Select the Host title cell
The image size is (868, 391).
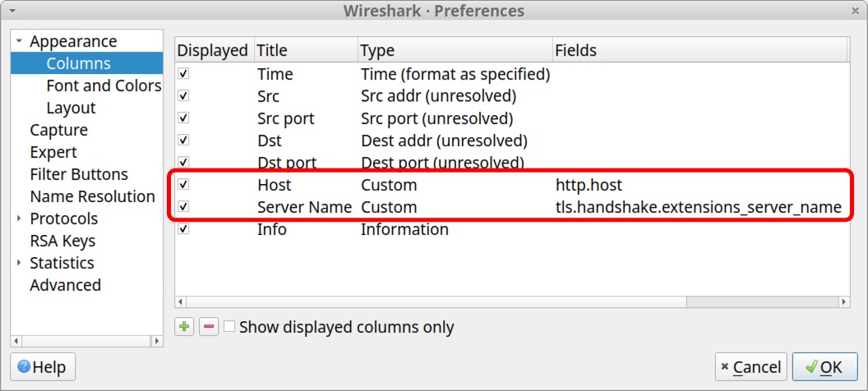click(x=274, y=184)
